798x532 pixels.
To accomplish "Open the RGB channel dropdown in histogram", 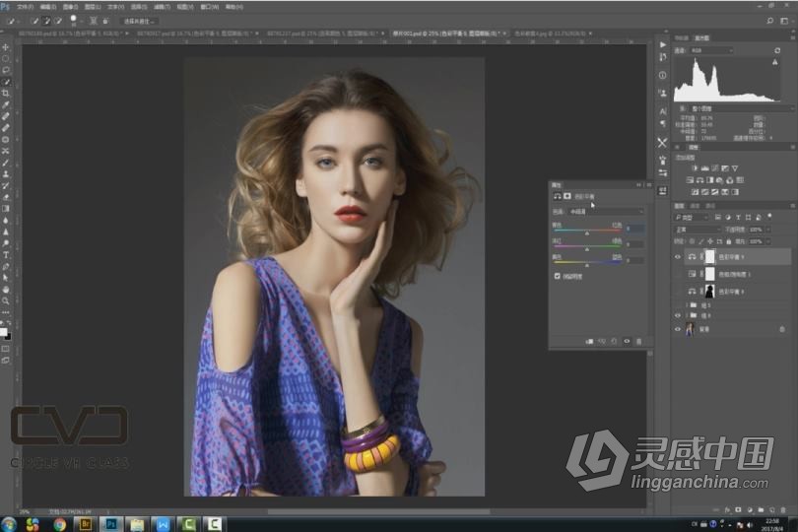I will click(711, 50).
